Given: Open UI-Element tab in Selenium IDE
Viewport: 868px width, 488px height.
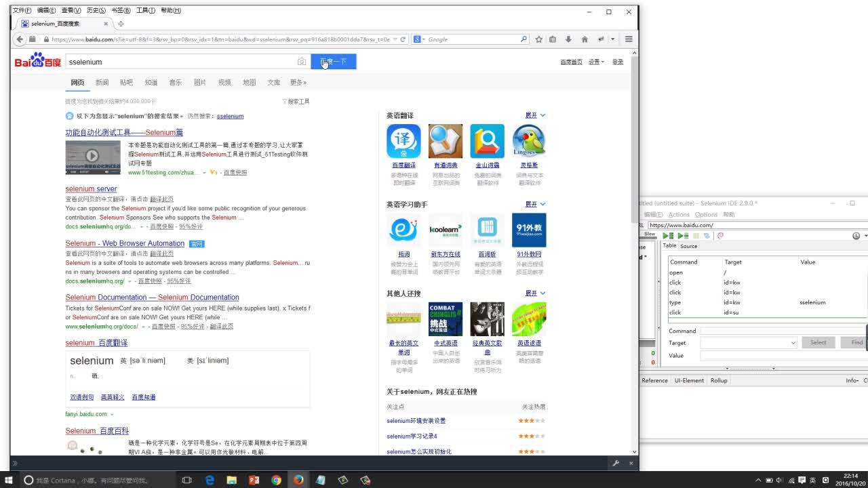Looking at the screenshot, I should pyautogui.click(x=689, y=380).
